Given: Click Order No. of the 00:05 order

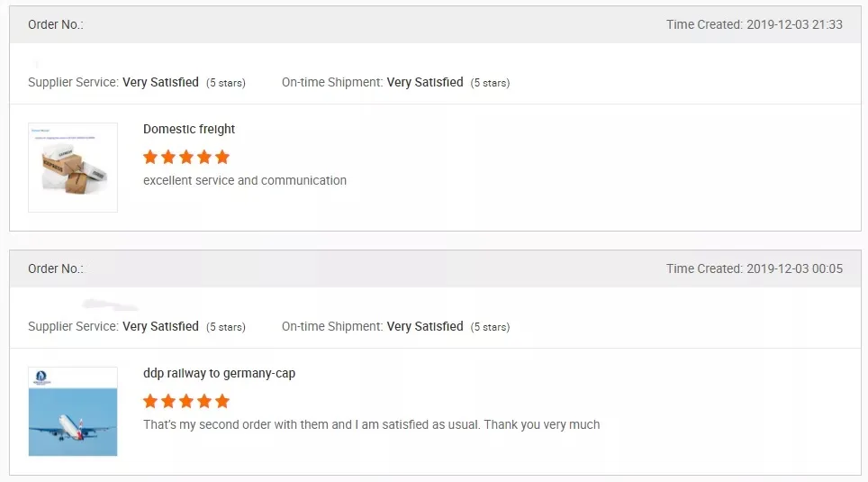Looking at the screenshot, I should coord(56,268).
